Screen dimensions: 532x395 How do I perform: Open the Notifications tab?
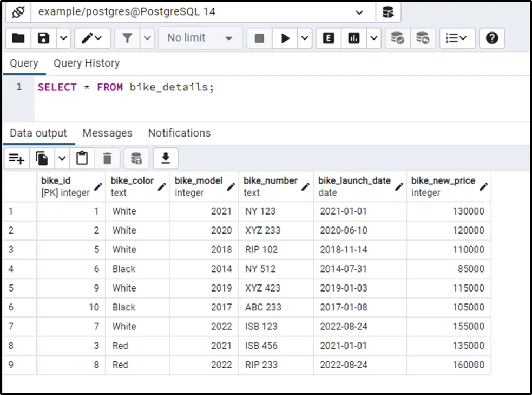179,133
